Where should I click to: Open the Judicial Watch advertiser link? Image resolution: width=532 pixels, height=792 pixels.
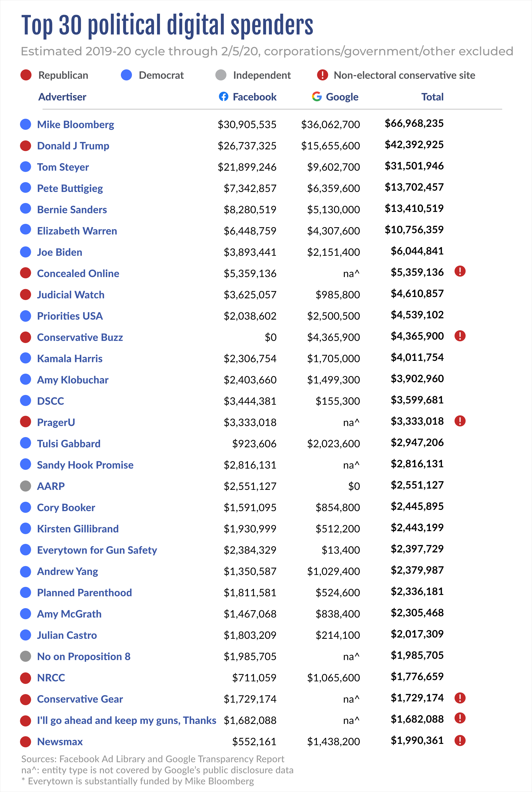point(71,295)
